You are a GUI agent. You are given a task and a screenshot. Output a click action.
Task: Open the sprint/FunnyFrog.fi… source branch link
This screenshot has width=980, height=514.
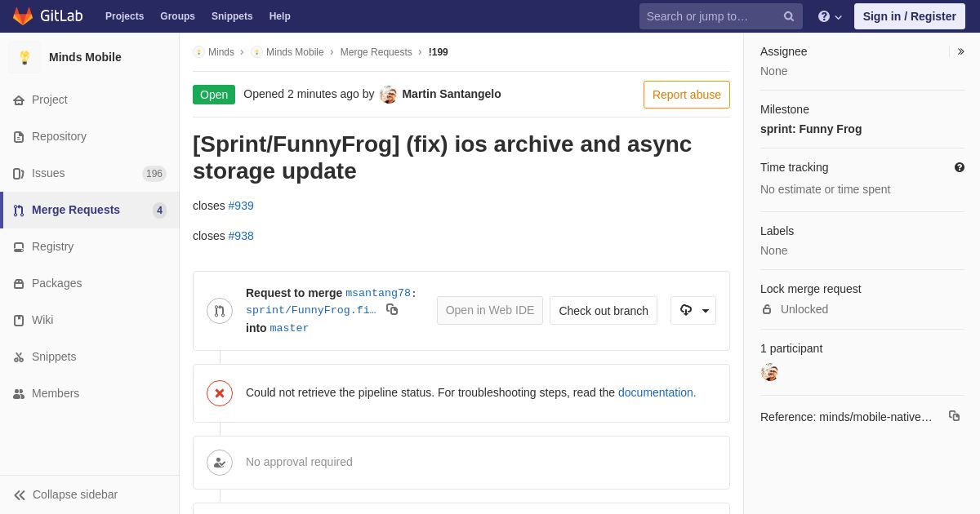[x=311, y=310]
